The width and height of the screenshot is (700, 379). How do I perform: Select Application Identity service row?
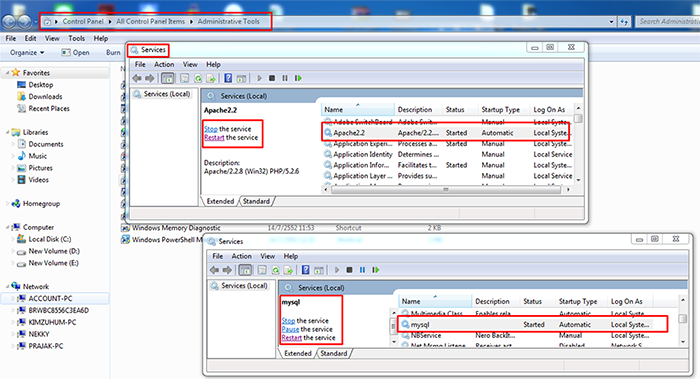[x=447, y=154]
